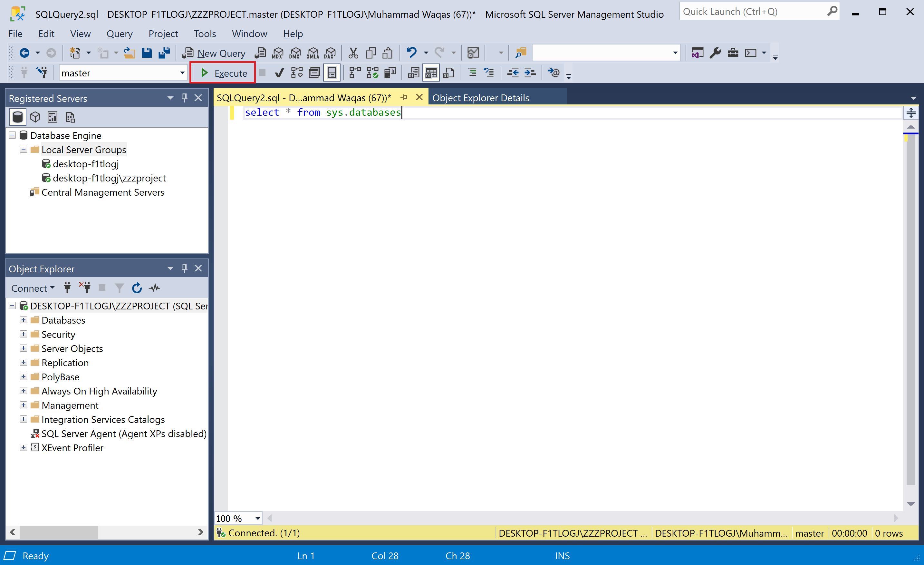Click the Execute query button
The image size is (924, 565).
pyautogui.click(x=224, y=73)
